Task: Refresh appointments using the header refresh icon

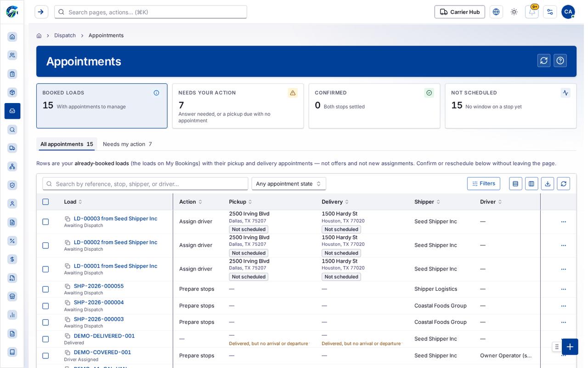Action: (x=544, y=61)
